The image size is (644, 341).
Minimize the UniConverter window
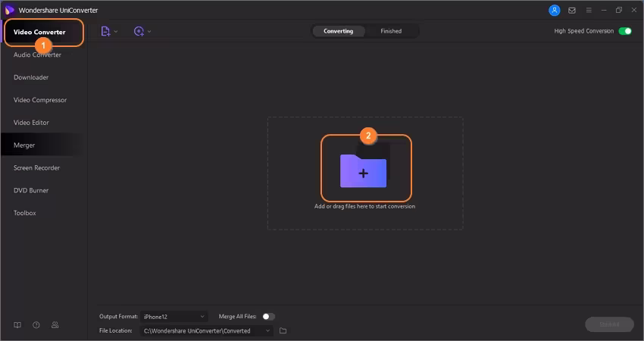604,11
